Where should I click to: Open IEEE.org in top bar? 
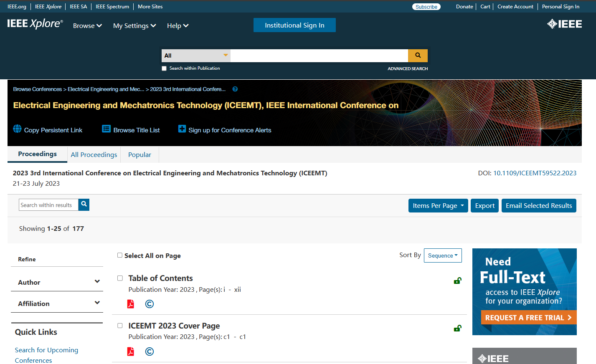pyautogui.click(x=17, y=7)
